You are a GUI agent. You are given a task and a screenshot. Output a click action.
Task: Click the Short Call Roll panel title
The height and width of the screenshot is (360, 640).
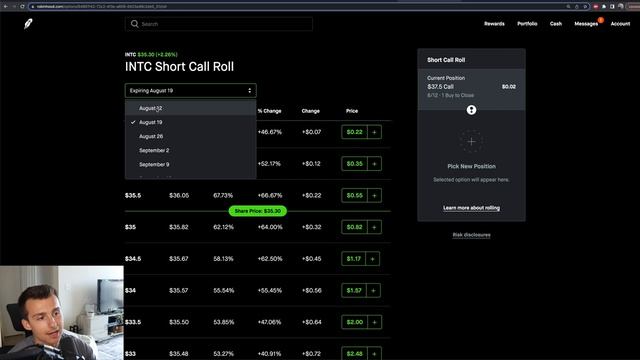[x=446, y=60]
